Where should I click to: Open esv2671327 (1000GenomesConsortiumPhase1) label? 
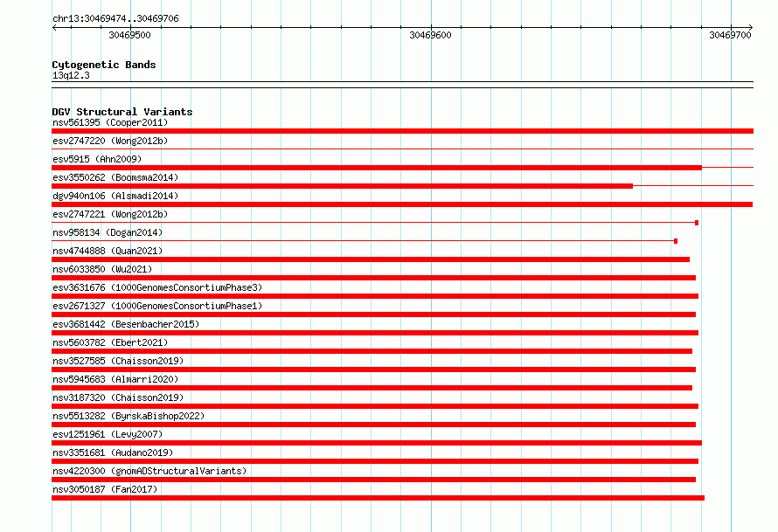[157, 306]
